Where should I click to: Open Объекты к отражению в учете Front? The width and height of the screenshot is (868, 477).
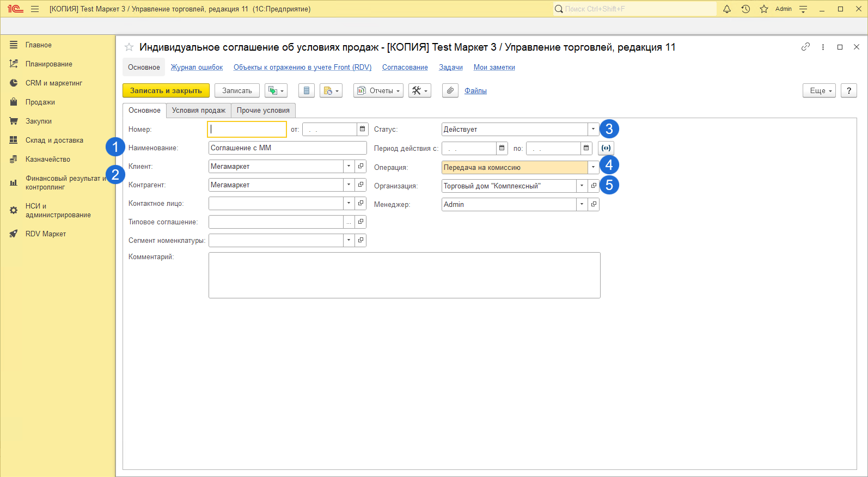point(302,67)
